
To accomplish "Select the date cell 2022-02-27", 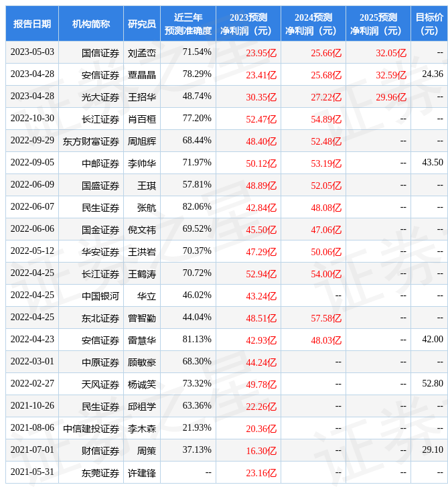I will (x=32, y=384).
